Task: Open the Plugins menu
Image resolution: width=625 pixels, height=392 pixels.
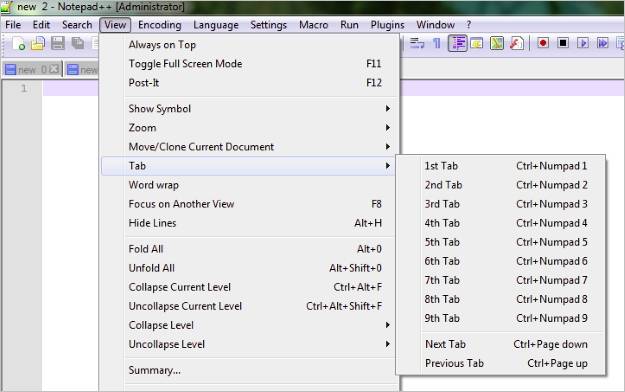Action: tap(387, 25)
